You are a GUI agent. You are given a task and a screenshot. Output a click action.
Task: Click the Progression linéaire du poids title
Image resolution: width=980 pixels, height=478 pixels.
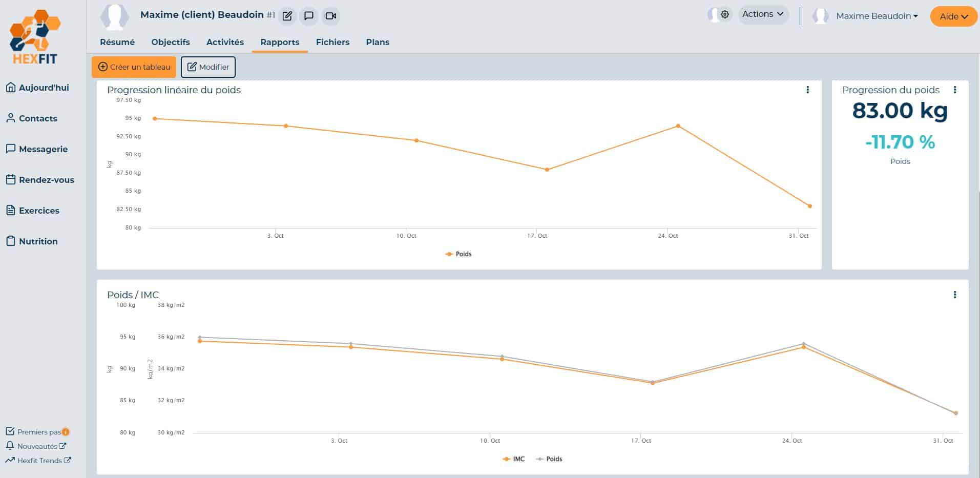(174, 90)
